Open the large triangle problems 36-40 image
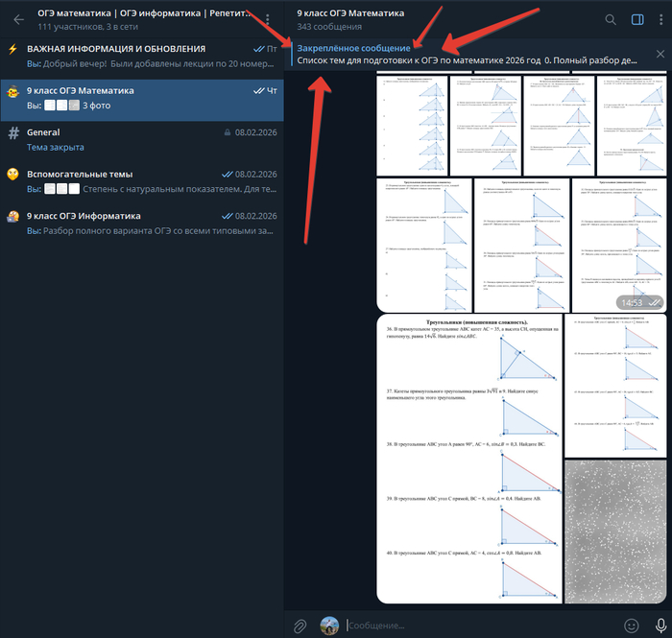The width and height of the screenshot is (672, 638). [469, 459]
